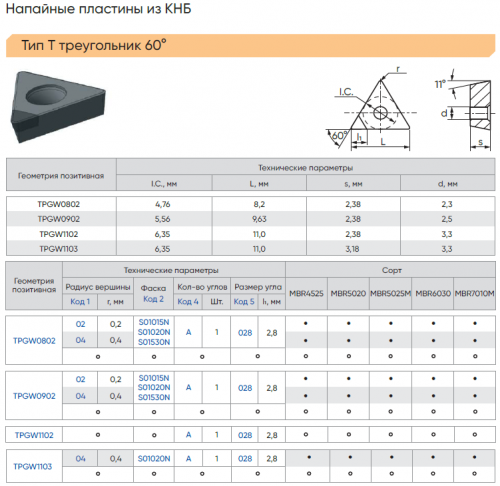Screen dimensions: 500x486
Task: Click chamfer code S01530N in the TPGW0902 row
Action: click(154, 397)
